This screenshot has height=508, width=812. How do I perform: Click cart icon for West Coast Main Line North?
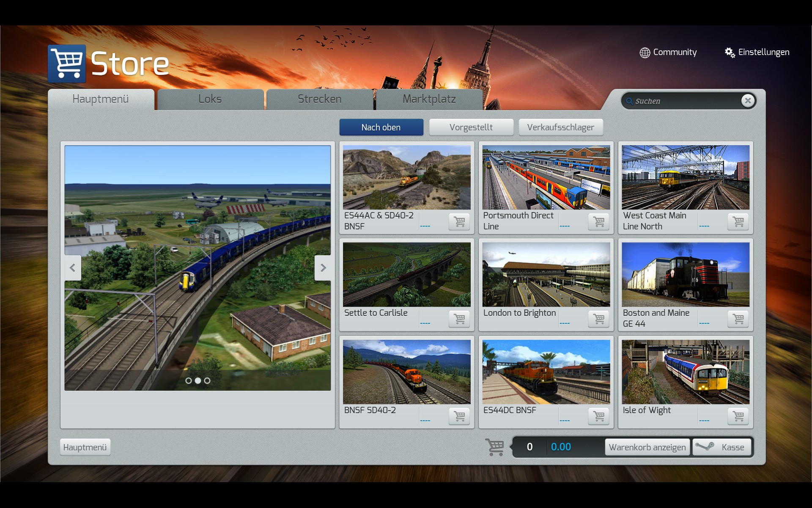[738, 221]
